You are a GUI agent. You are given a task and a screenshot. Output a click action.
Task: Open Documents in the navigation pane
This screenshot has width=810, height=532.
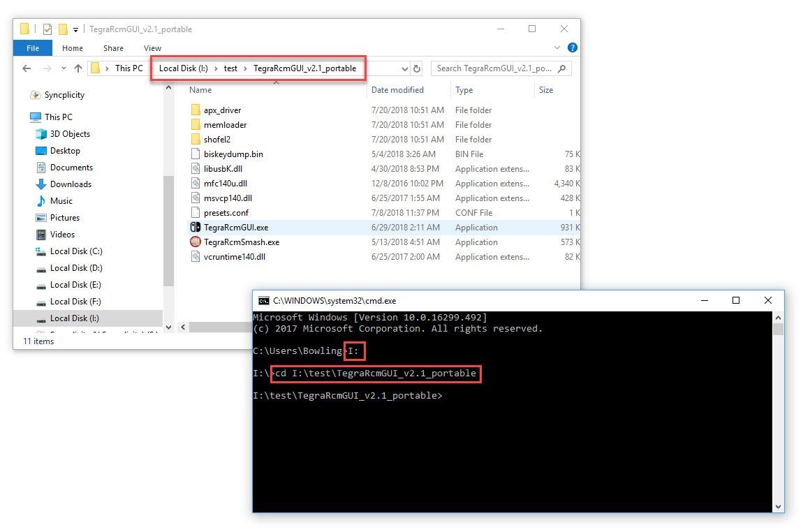[64, 168]
